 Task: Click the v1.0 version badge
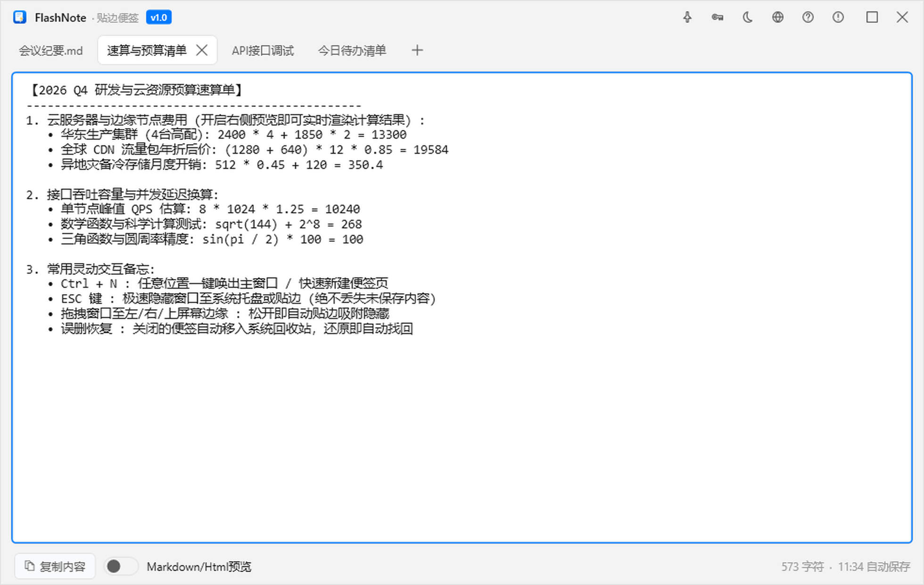pos(159,17)
